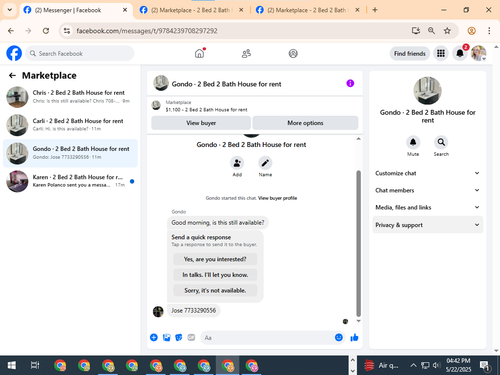
Task: Select the Gondo conversation in list
Action: click(x=70, y=153)
